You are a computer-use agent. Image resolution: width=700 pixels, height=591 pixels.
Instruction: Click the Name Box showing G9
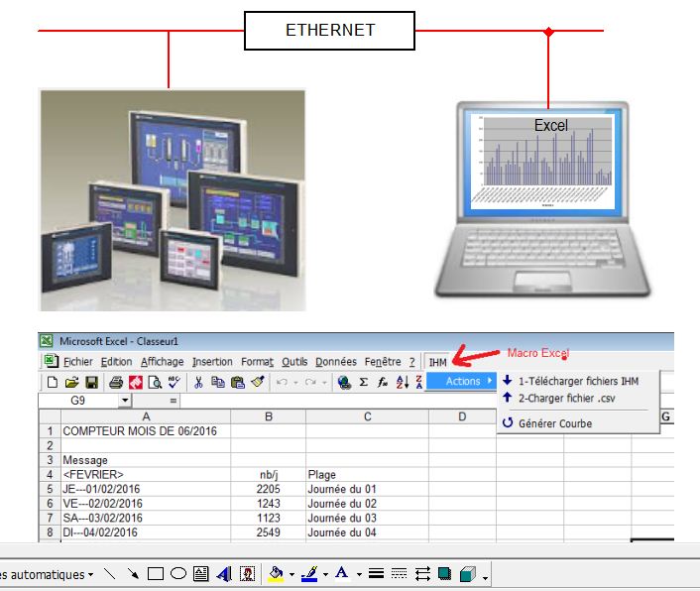(x=78, y=401)
